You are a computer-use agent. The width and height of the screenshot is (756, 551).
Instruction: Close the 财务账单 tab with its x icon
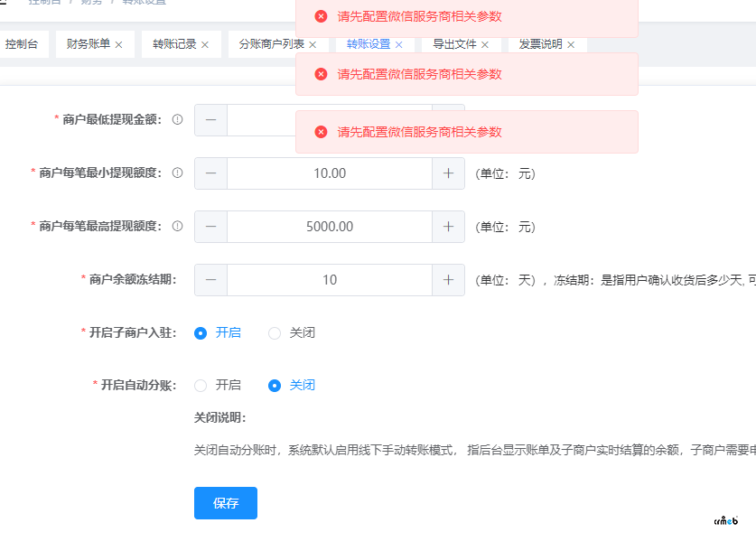pyautogui.click(x=118, y=44)
